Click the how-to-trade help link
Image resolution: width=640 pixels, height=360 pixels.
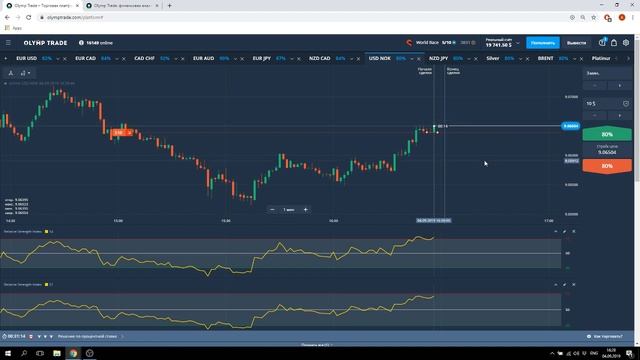(x=604, y=336)
